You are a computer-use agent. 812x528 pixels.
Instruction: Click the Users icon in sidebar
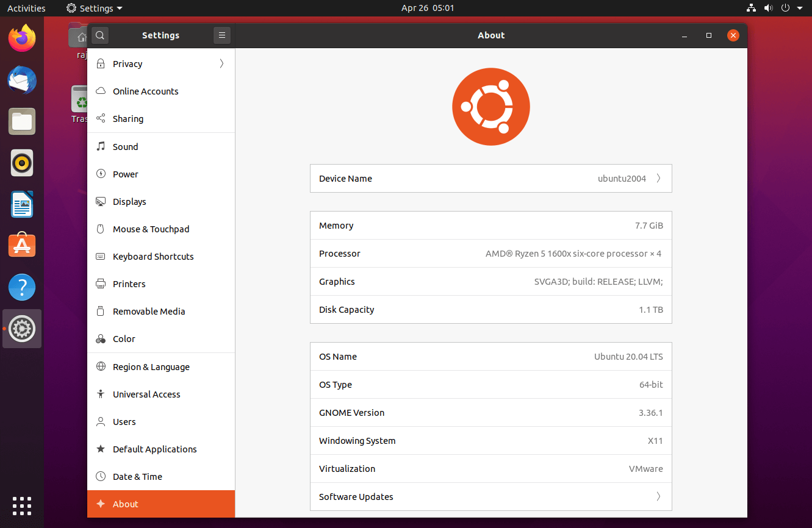click(101, 422)
